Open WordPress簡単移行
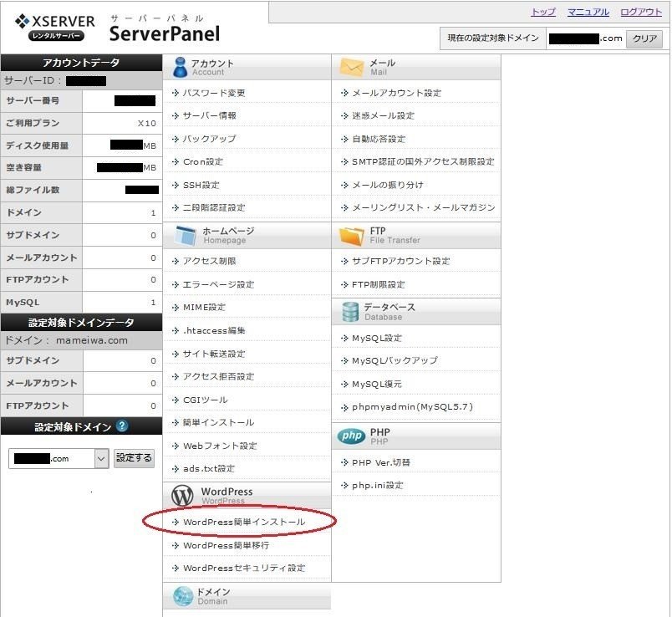The width and height of the screenshot is (672, 617). point(226,545)
